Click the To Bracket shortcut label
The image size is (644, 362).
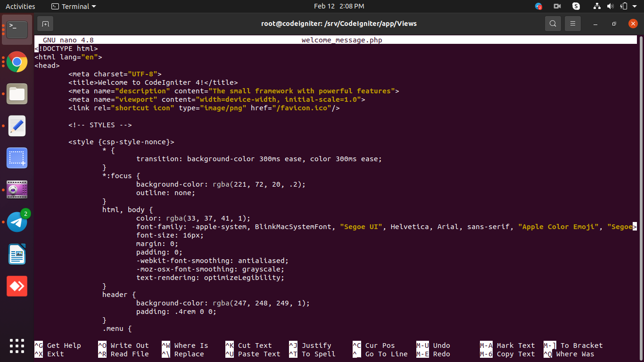tap(582, 346)
